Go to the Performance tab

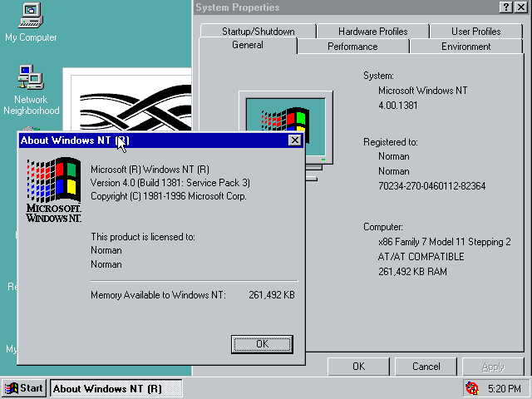pos(352,47)
